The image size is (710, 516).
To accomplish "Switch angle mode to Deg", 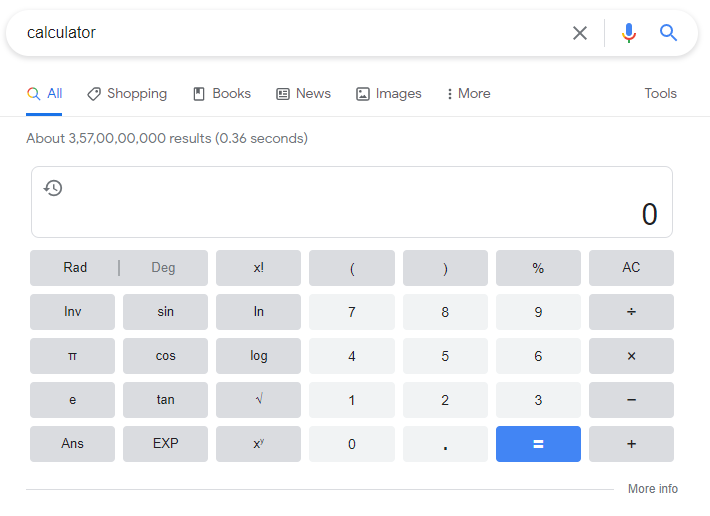I will [163, 268].
